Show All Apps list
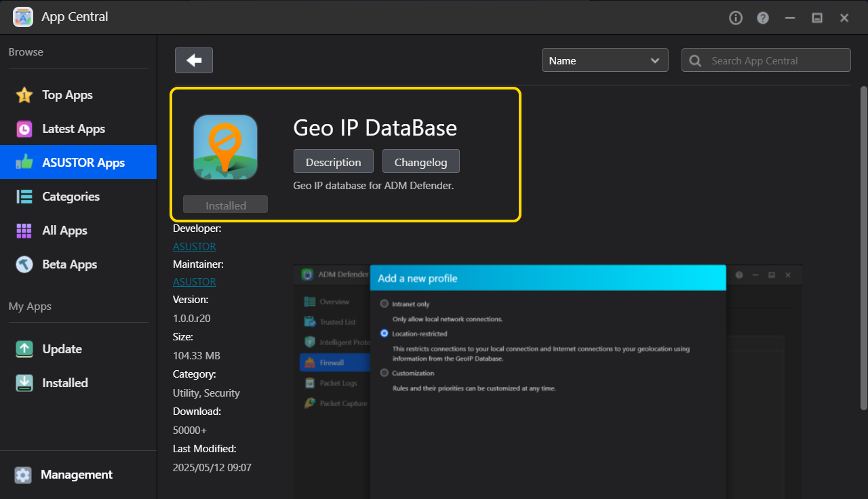The width and height of the screenshot is (868, 499). click(x=78, y=231)
